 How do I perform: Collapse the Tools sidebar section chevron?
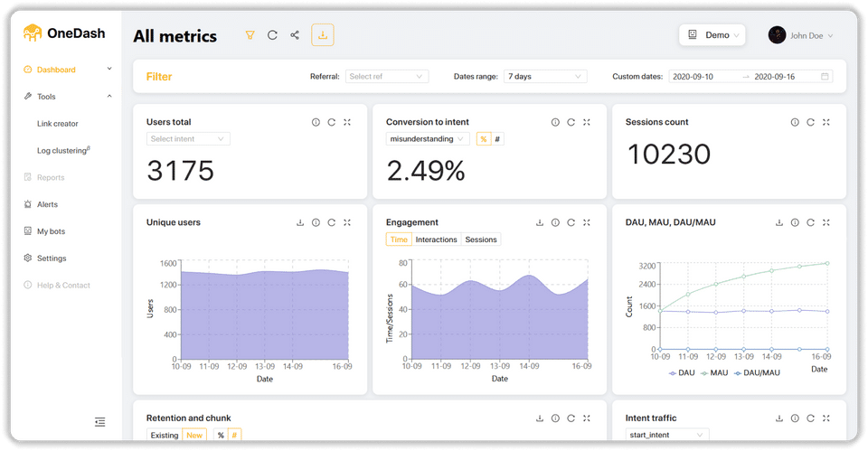pos(109,96)
